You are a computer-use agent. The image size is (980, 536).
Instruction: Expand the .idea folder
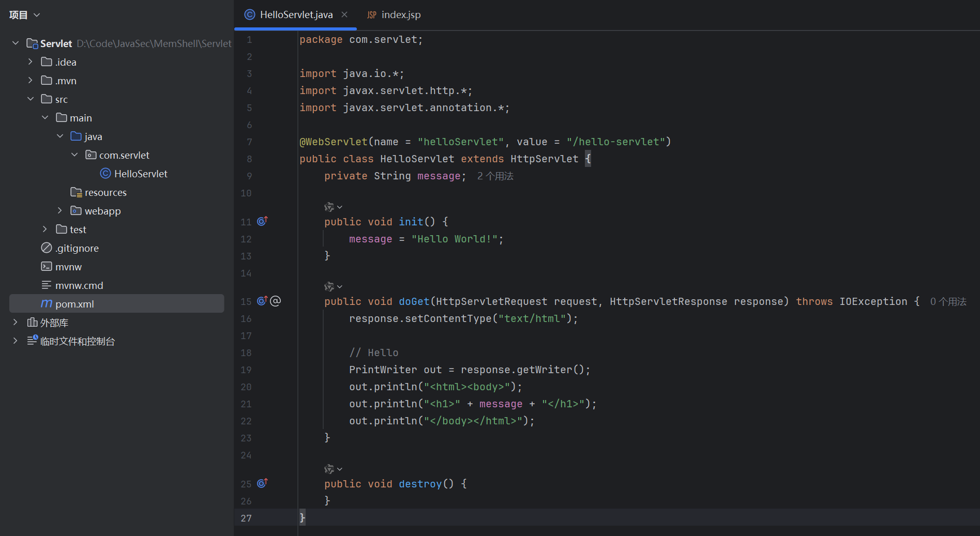tap(31, 62)
